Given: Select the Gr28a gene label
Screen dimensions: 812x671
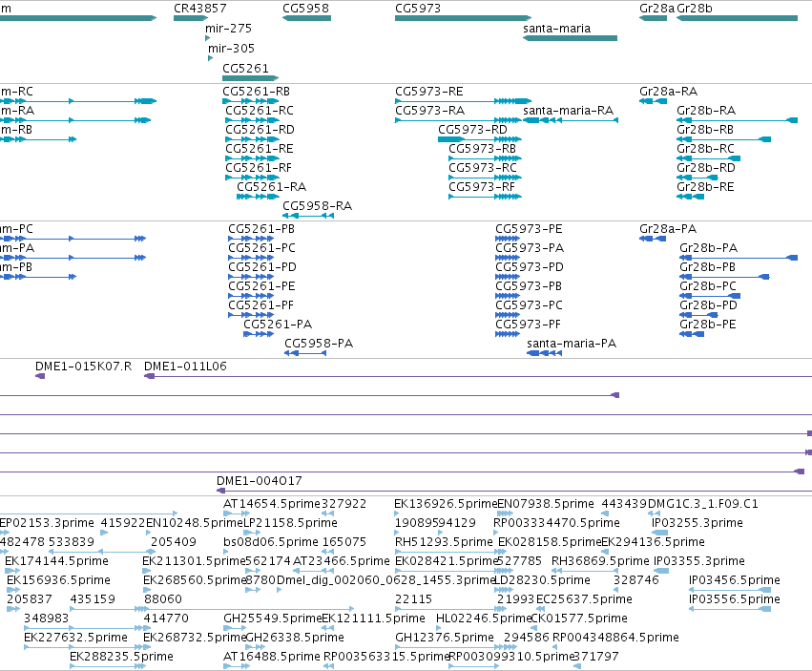Looking at the screenshot, I should click(x=657, y=9).
